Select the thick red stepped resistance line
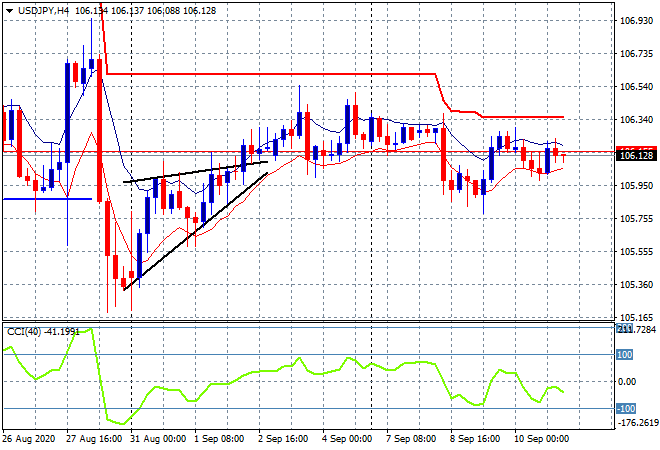 click(x=269, y=74)
